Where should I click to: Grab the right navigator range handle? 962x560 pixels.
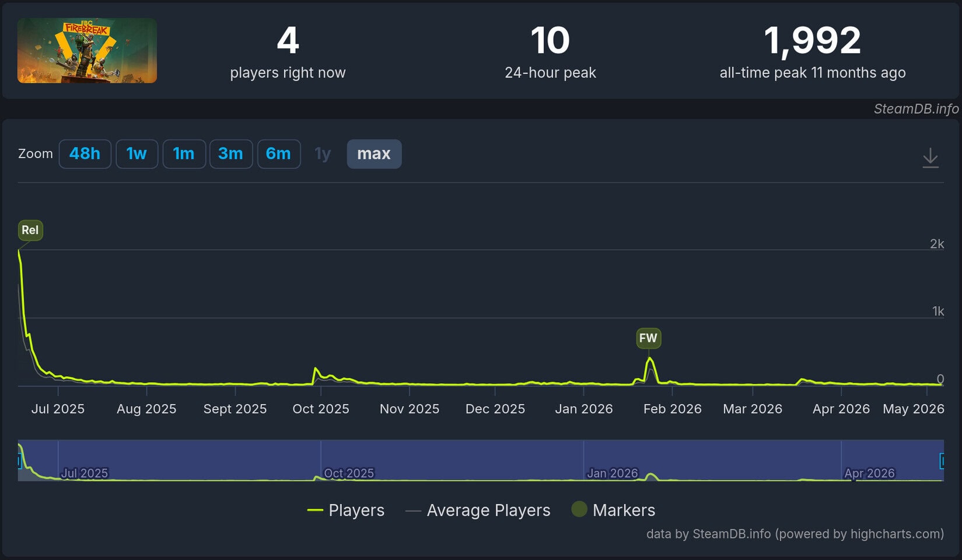click(942, 461)
